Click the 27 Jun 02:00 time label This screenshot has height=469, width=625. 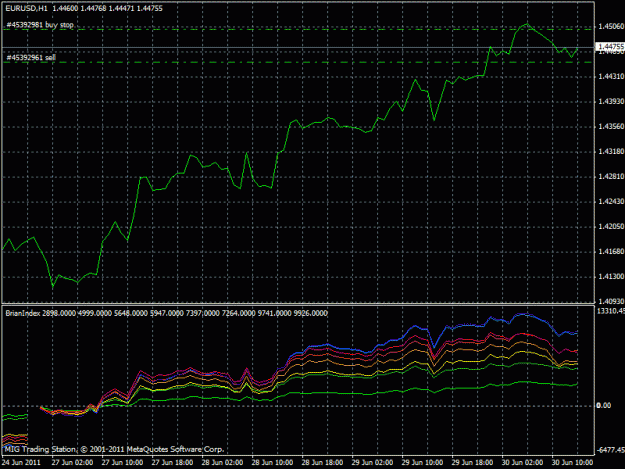pos(72,462)
